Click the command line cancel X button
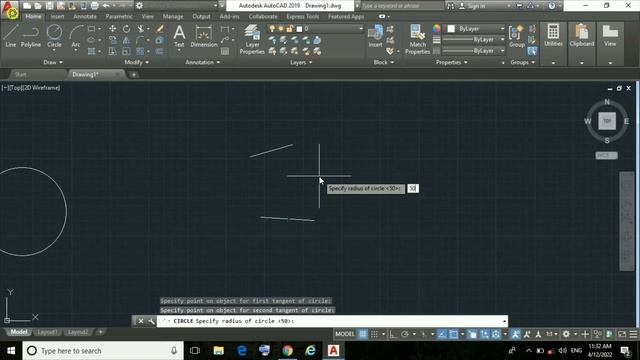640x360 pixels. 141,321
